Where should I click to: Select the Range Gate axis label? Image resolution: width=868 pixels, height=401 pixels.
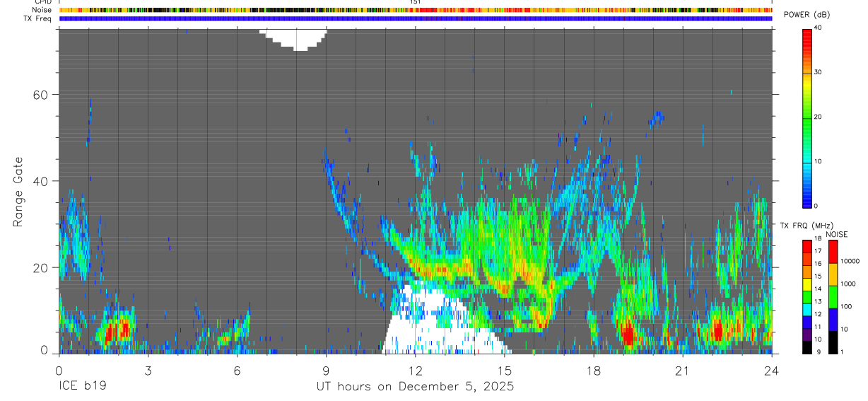pos(20,192)
